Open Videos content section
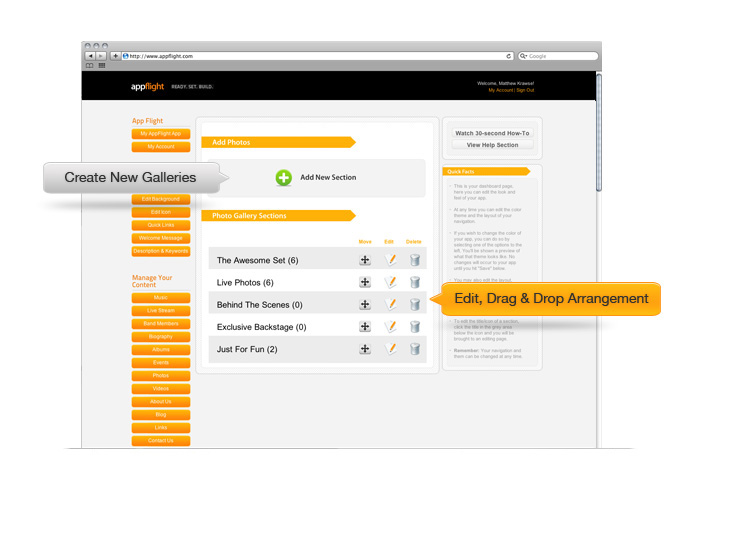 click(161, 389)
